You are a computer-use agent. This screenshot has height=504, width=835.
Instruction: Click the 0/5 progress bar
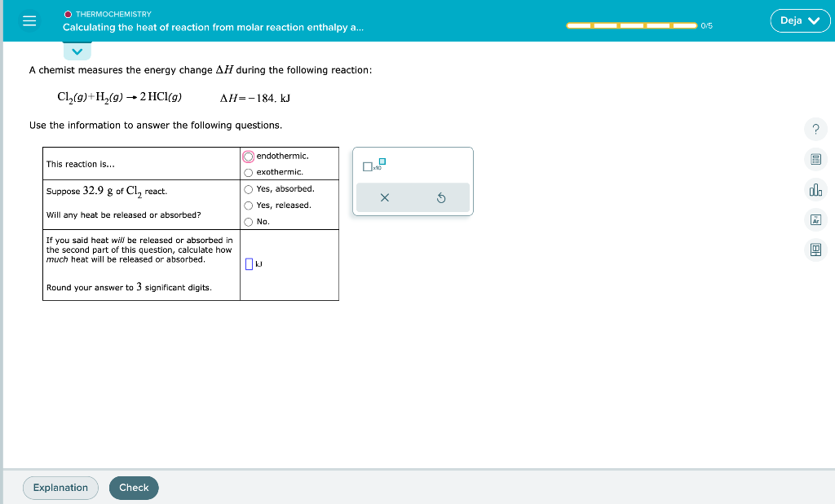pyautogui.click(x=632, y=25)
